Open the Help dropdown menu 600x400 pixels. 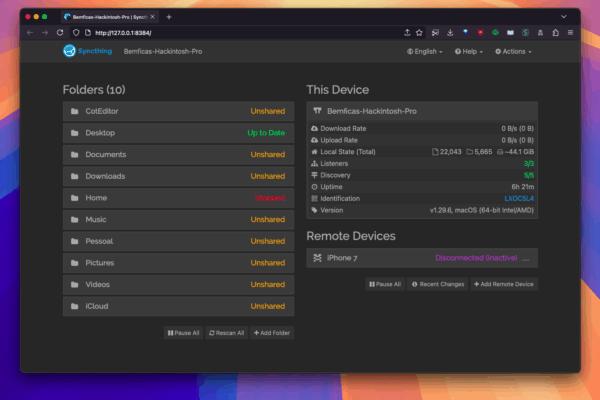(x=468, y=51)
